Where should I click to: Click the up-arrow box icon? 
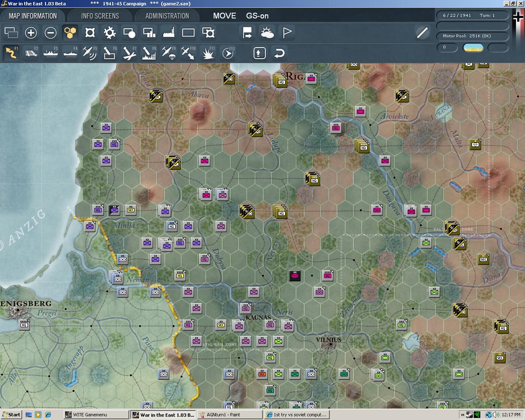(x=260, y=53)
